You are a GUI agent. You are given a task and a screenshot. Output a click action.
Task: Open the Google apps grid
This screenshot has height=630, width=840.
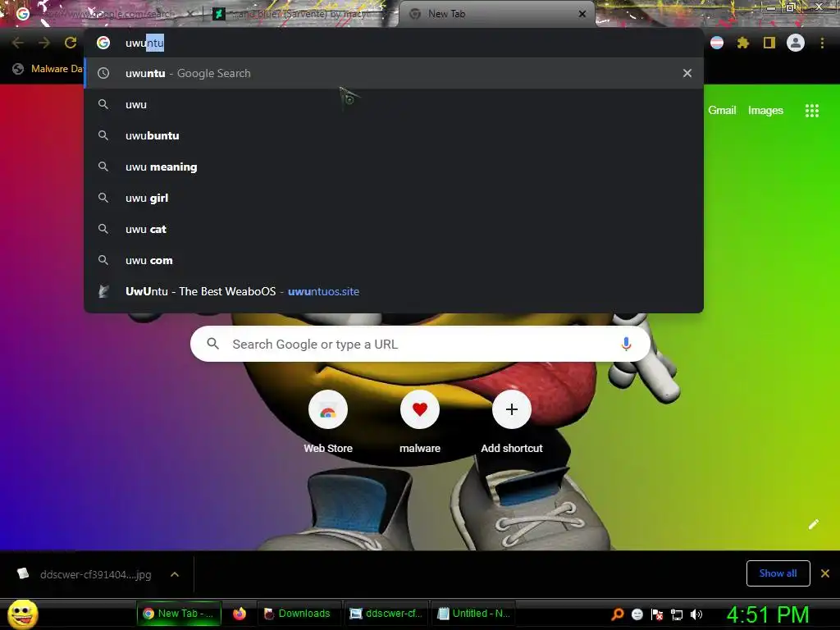(812, 111)
